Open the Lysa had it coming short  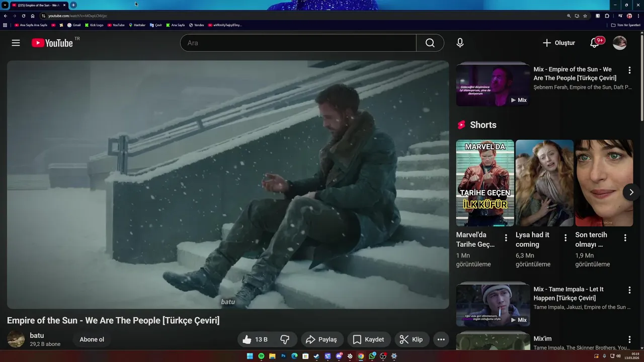(x=544, y=183)
